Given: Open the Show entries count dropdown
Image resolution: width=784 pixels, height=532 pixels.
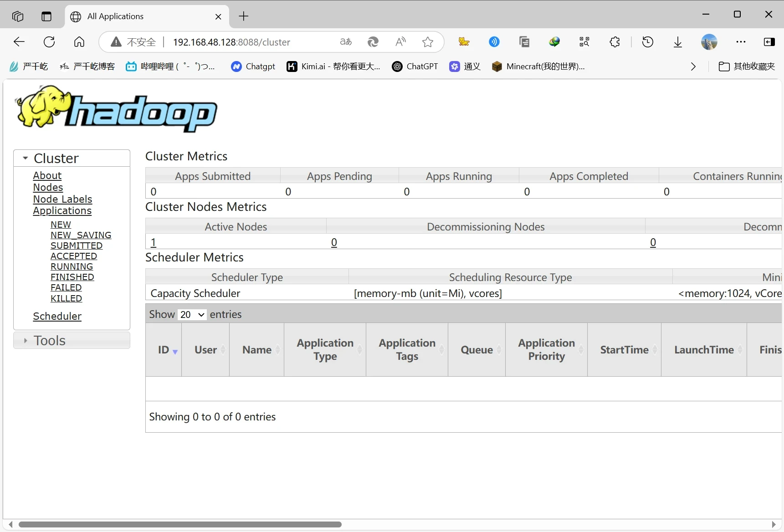Looking at the screenshot, I should [192, 315].
